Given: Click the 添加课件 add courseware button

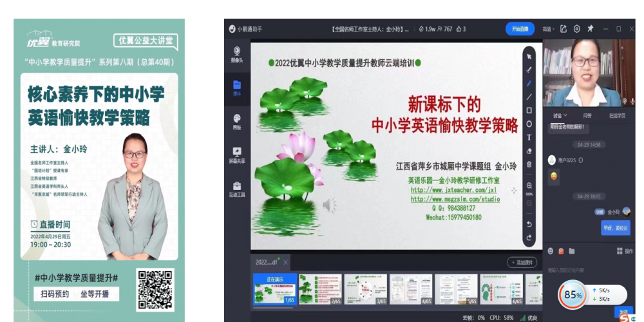Looking at the screenshot, I should pos(521,262).
